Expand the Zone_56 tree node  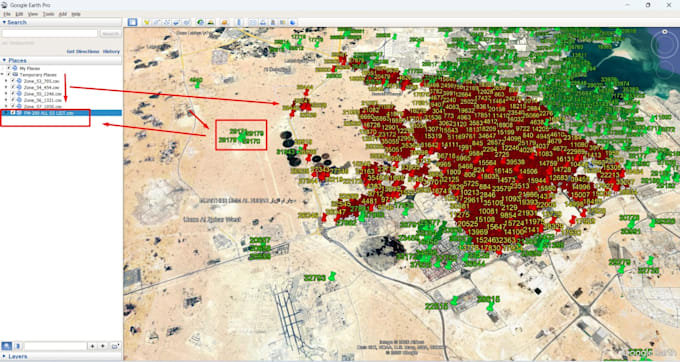(6, 100)
